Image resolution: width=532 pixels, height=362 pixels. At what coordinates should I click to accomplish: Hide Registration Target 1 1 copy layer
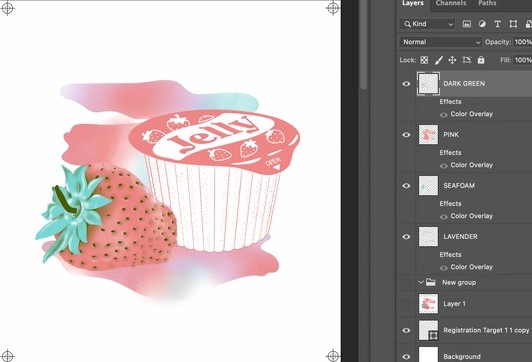[406, 330]
